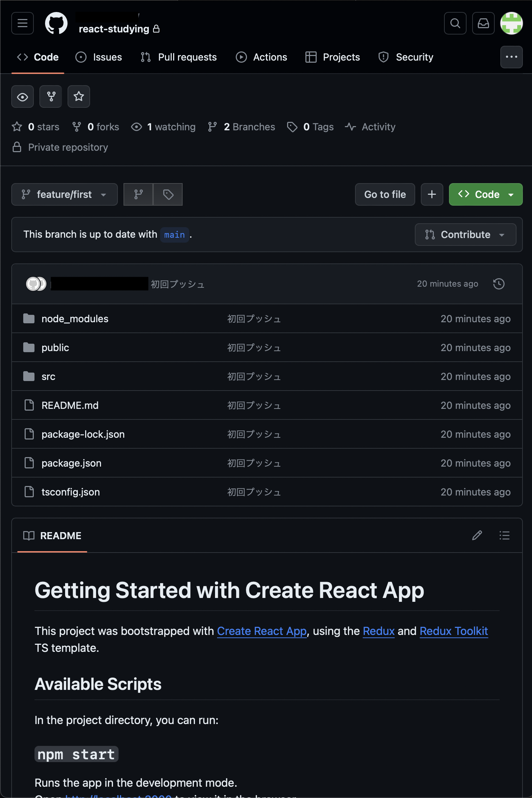This screenshot has width=532, height=798.
Task: Open commit history clock icon
Action: point(499,284)
